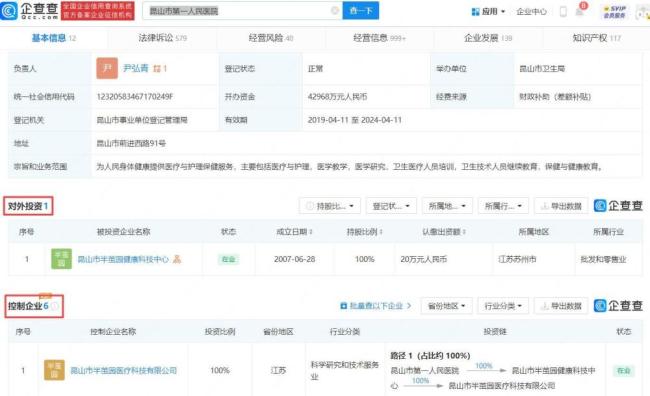
Task: Switch to the 企业发展 tab
Action: coord(488,38)
